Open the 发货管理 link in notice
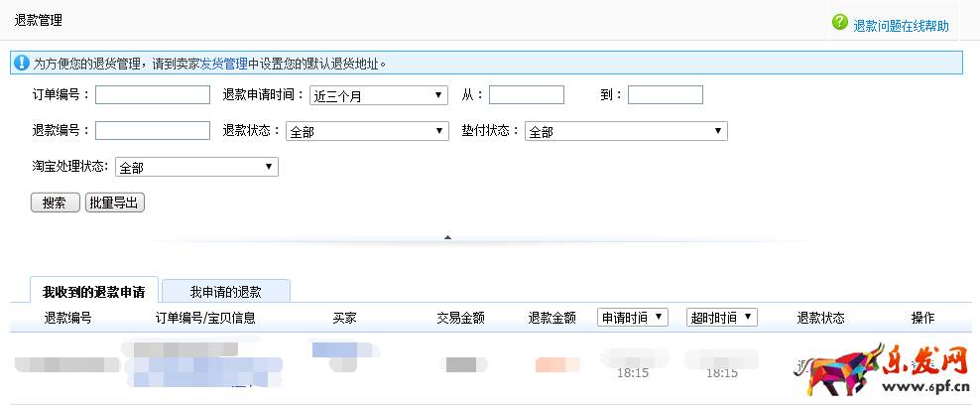 (224, 64)
